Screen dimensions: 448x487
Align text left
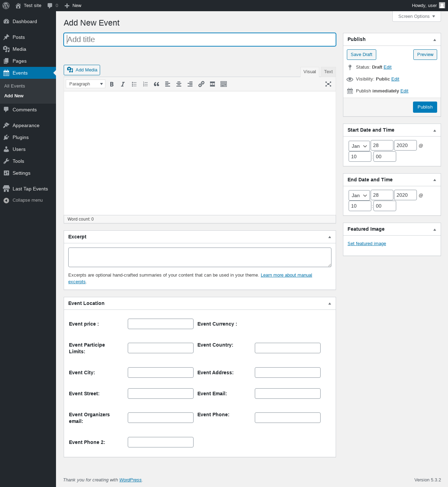pyautogui.click(x=168, y=84)
